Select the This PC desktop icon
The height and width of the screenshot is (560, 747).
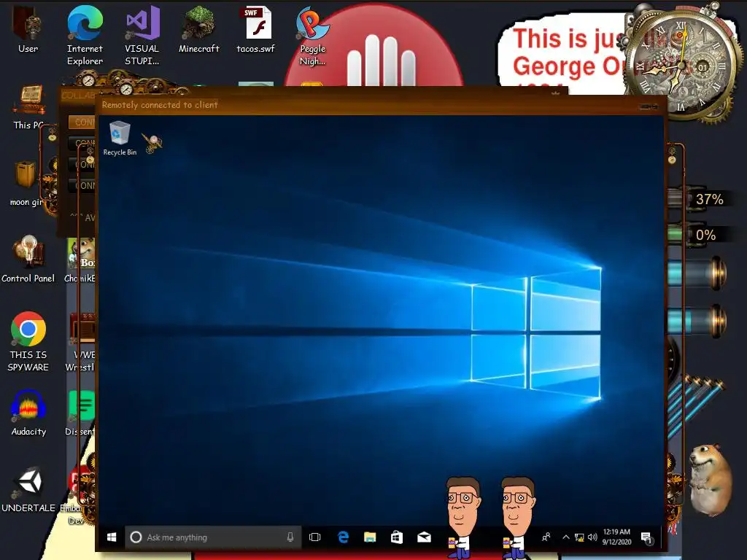29,106
